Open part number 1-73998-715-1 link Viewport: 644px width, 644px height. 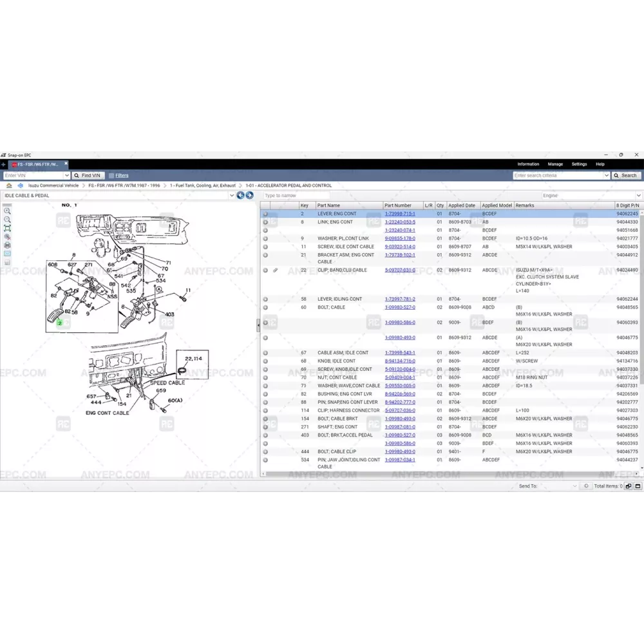pyautogui.click(x=399, y=214)
